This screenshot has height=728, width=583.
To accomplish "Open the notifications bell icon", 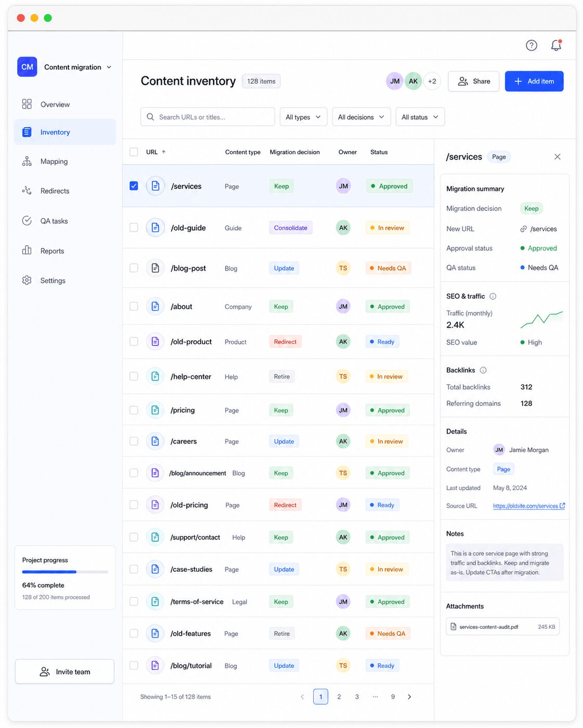I will 556,46.
